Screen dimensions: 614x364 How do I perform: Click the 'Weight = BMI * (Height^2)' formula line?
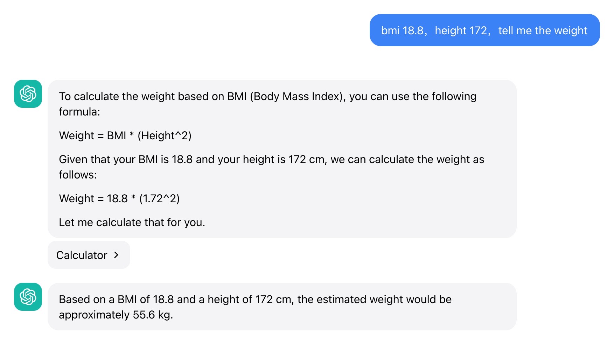125,135
